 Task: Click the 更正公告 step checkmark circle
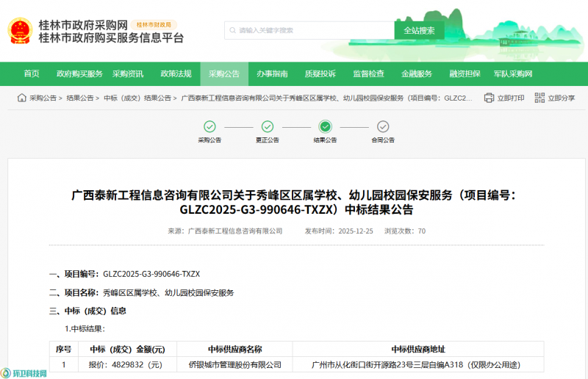pyautogui.click(x=268, y=126)
